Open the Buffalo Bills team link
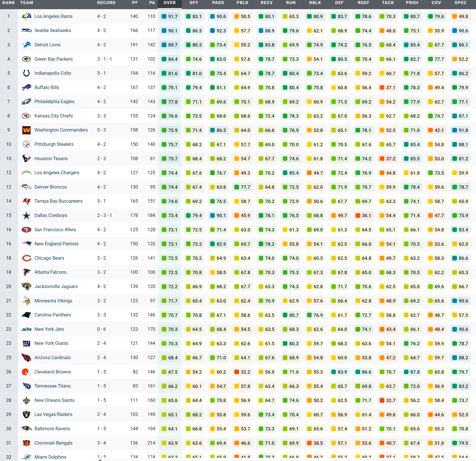This screenshot has height=461, width=476. [47, 87]
